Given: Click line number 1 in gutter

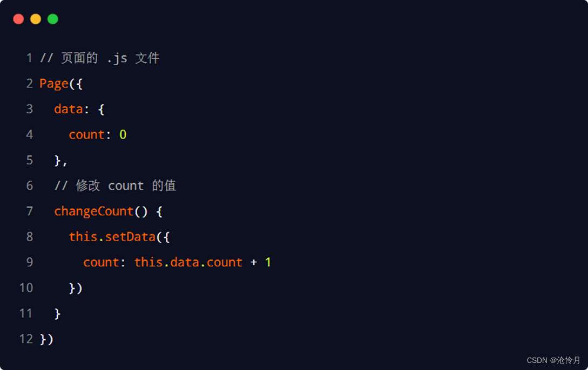Looking at the screenshot, I should (29, 58).
